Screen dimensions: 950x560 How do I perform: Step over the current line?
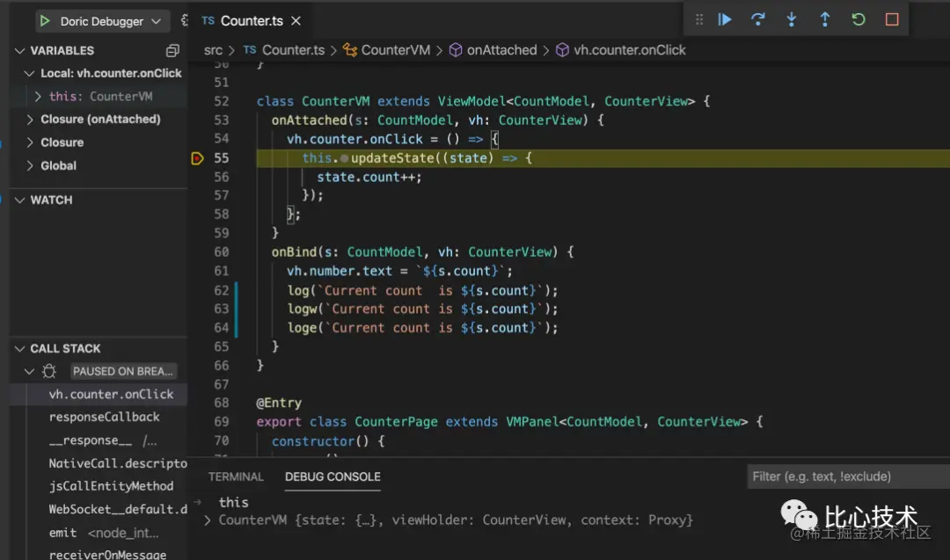pyautogui.click(x=758, y=19)
